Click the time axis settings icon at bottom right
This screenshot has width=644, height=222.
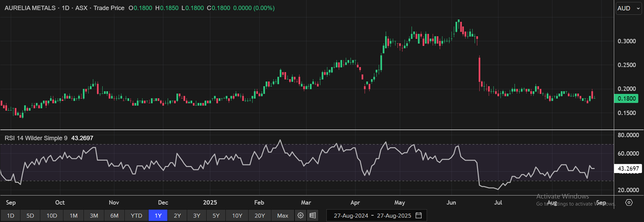pyautogui.click(x=629, y=202)
